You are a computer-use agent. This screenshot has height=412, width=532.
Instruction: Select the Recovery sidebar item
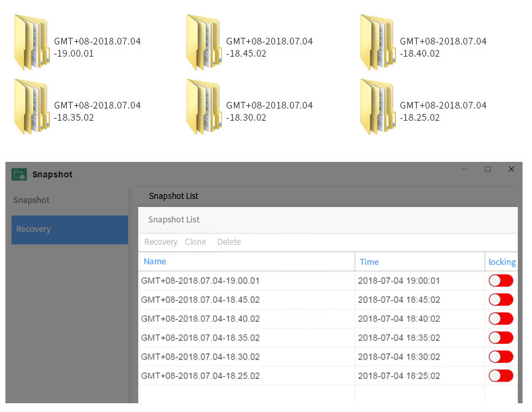pos(69,229)
